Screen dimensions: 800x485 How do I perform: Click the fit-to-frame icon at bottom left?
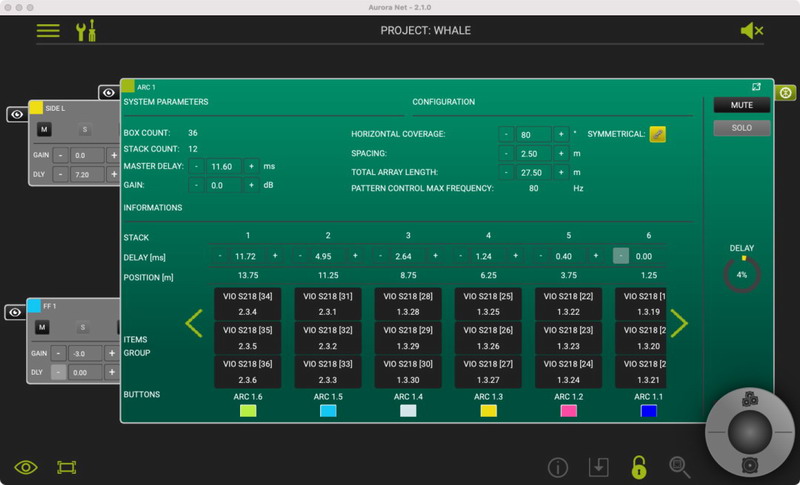coord(67,467)
